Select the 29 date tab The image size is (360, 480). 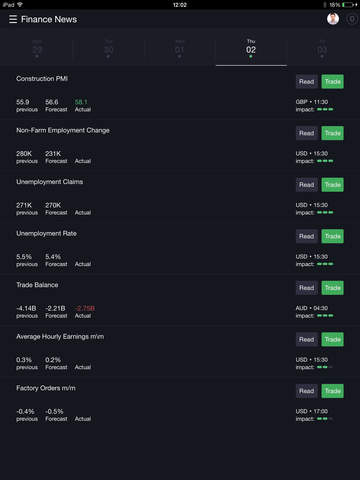click(37, 49)
